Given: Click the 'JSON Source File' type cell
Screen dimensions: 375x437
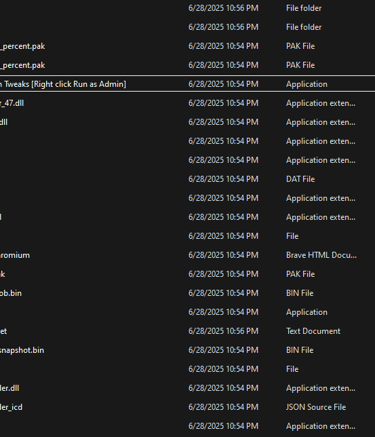Looking at the screenshot, I should [x=316, y=407].
